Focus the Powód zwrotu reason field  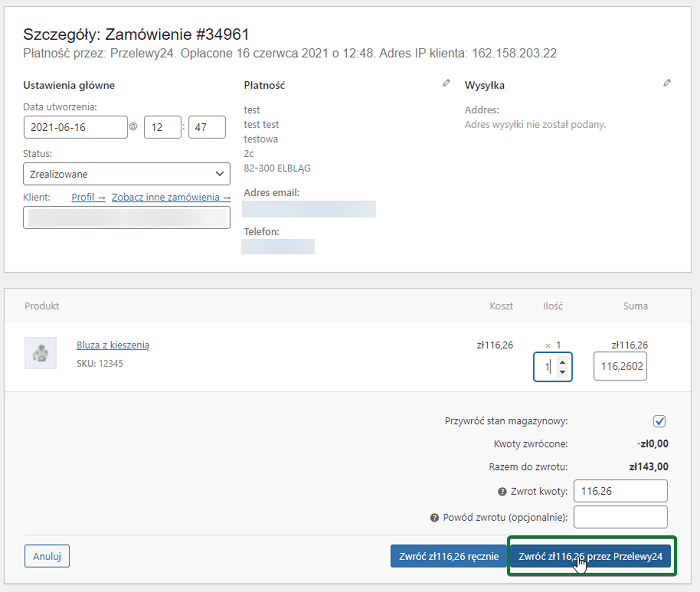621,517
